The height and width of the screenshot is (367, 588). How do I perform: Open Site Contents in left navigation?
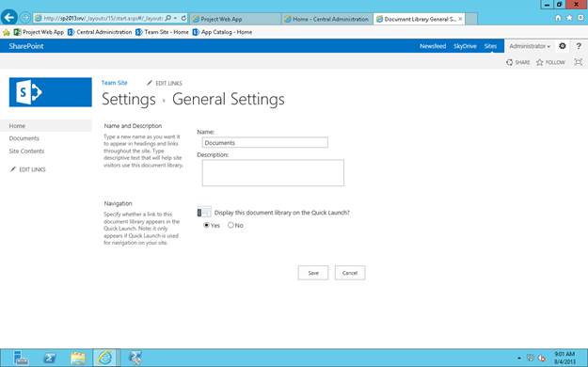click(26, 151)
